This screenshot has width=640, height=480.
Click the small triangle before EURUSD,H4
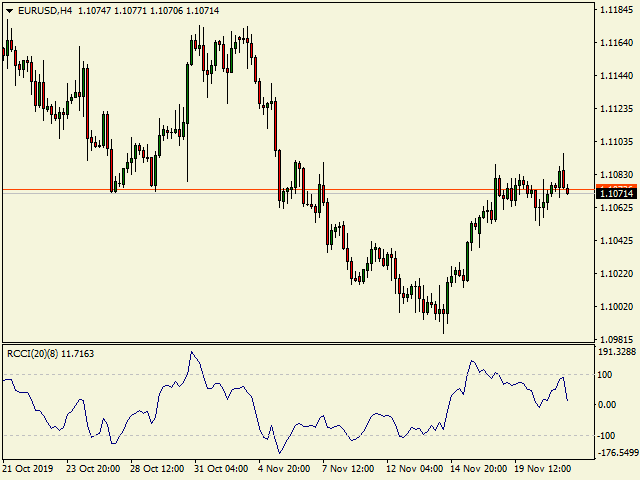tap(9, 11)
